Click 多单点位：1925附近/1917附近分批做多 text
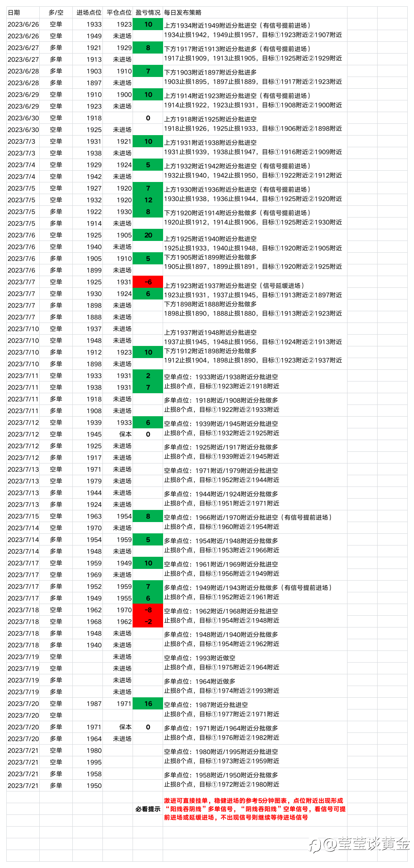 (221, 447)
